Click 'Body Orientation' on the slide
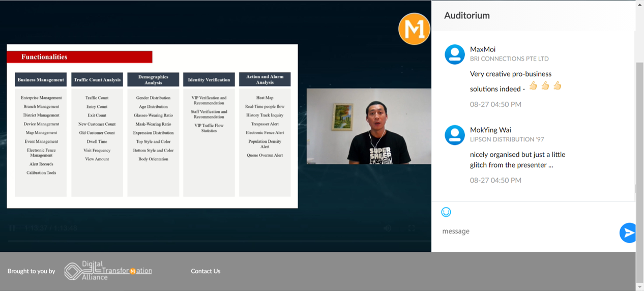This screenshot has height=291, width=644. [153, 159]
